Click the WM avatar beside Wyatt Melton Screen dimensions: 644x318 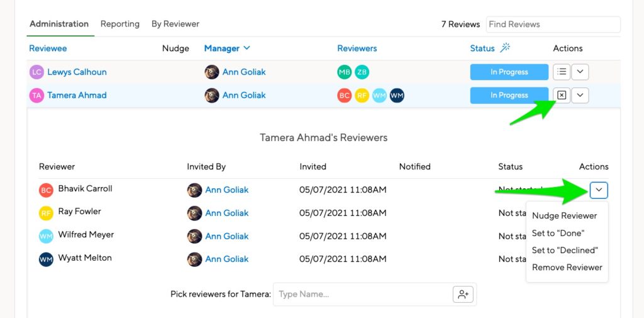tap(46, 259)
